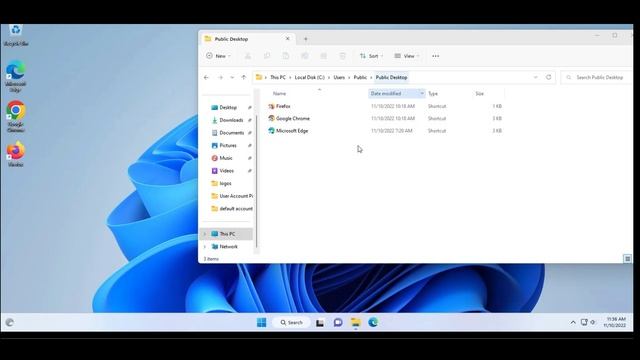Open Videos in the navigation pane
640x360 pixels.
[x=227, y=171]
